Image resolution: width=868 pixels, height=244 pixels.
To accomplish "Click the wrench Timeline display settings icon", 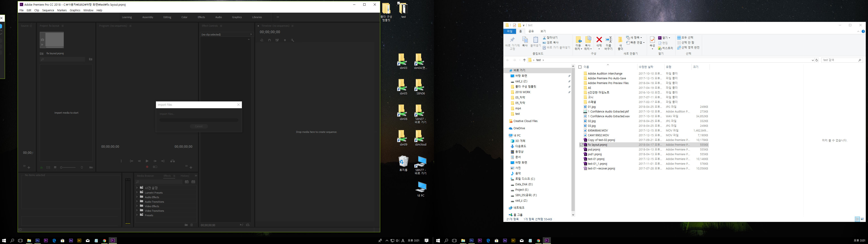I will tap(292, 40).
